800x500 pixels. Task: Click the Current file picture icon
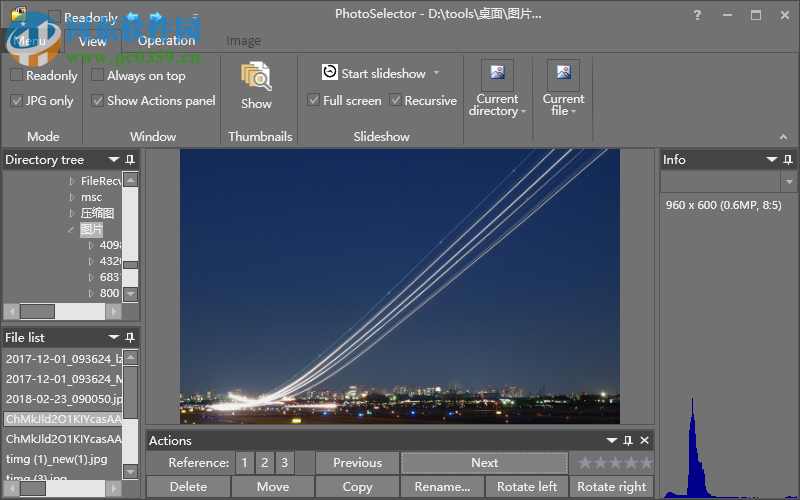(x=563, y=74)
